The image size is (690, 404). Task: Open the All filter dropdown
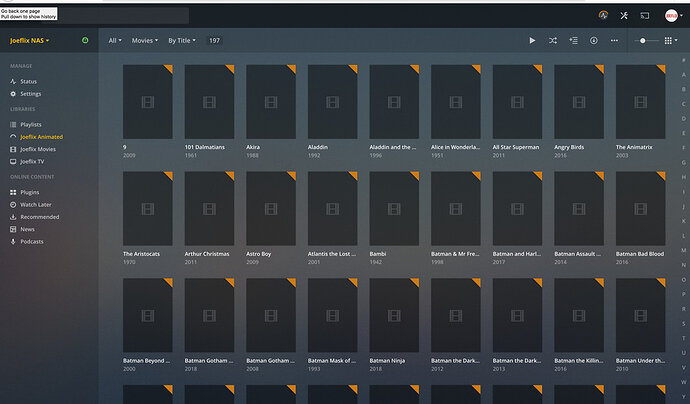tap(115, 40)
